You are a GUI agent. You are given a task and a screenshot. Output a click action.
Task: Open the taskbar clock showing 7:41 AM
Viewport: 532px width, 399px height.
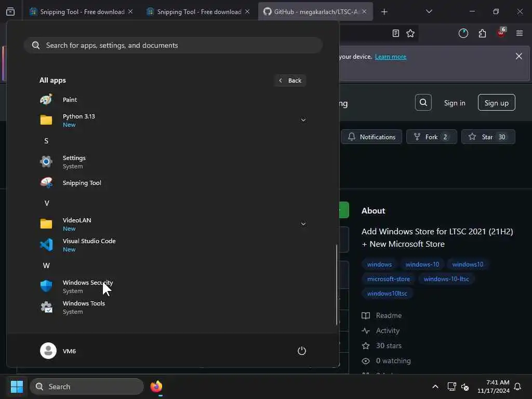point(494,387)
